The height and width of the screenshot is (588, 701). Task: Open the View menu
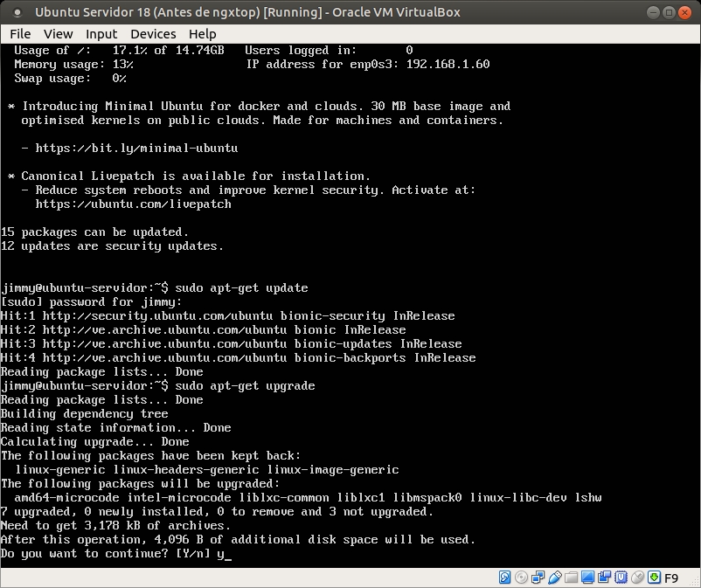[58, 33]
